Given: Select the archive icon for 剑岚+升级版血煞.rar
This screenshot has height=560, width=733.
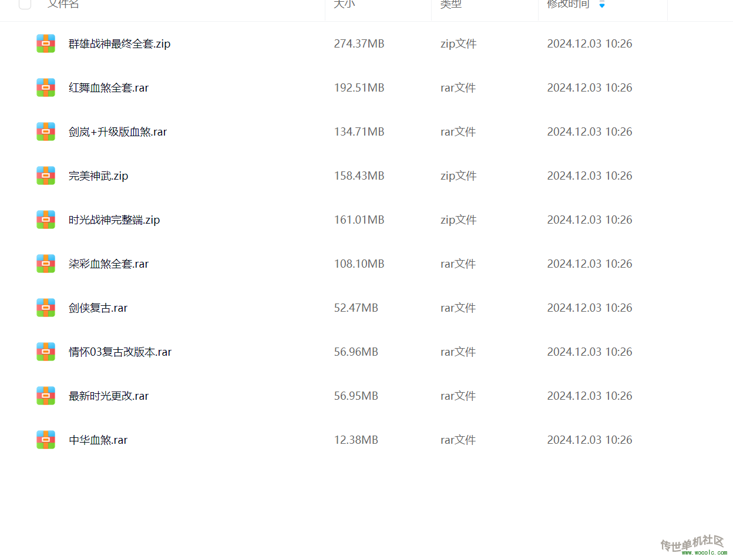Looking at the screenshot, I should pyautogui.click(x=46, y=131).
